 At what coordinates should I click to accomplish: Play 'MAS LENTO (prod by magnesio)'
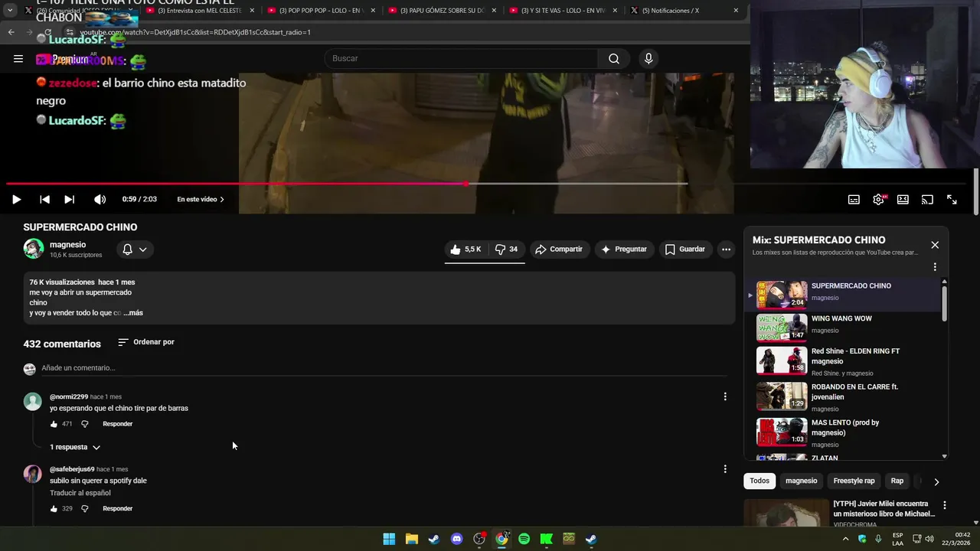click(x=846, y=432)
